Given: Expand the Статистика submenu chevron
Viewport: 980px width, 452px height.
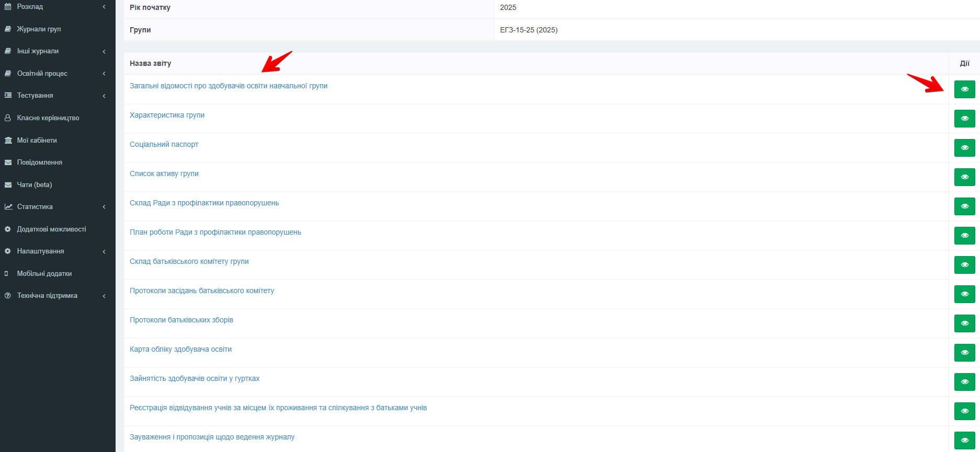Looking at the screenshot, I should pyautogui.click(x=104, y=207).
